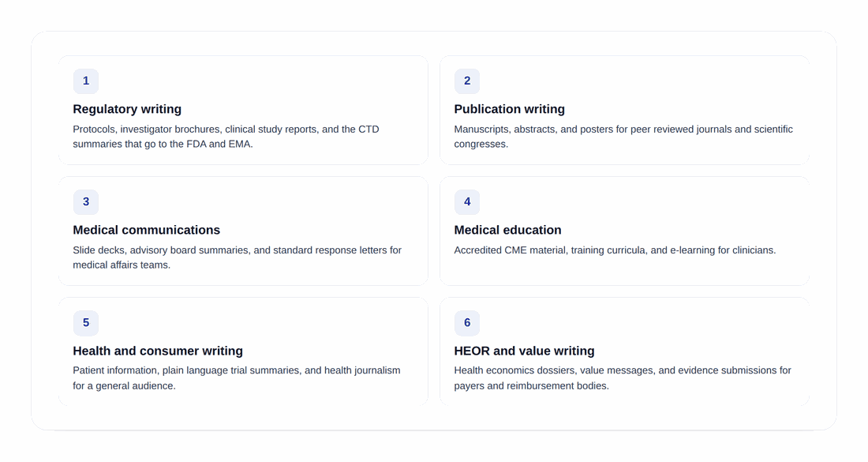Click the patient information description text
The image size is (868, 462).
(237, 377)
